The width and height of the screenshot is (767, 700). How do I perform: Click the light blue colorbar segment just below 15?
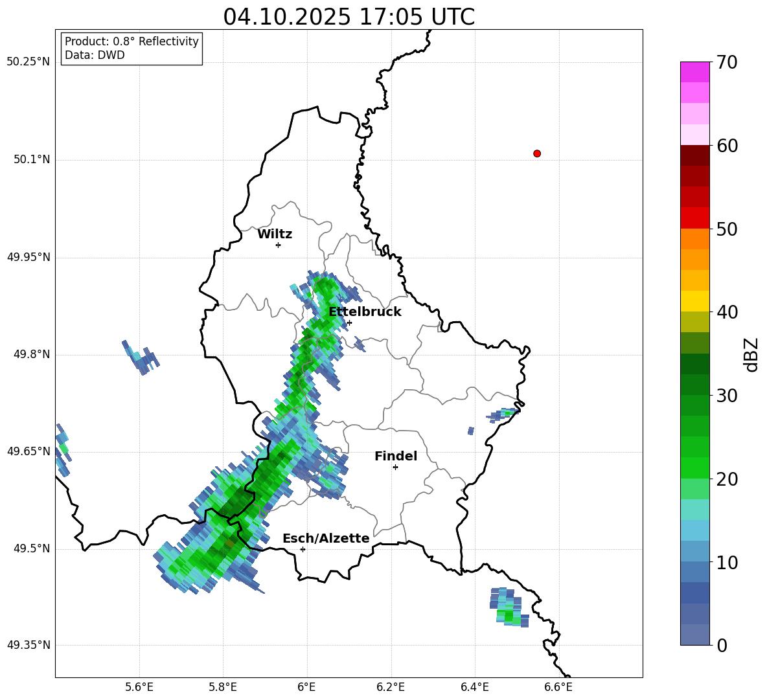(694, 530)
